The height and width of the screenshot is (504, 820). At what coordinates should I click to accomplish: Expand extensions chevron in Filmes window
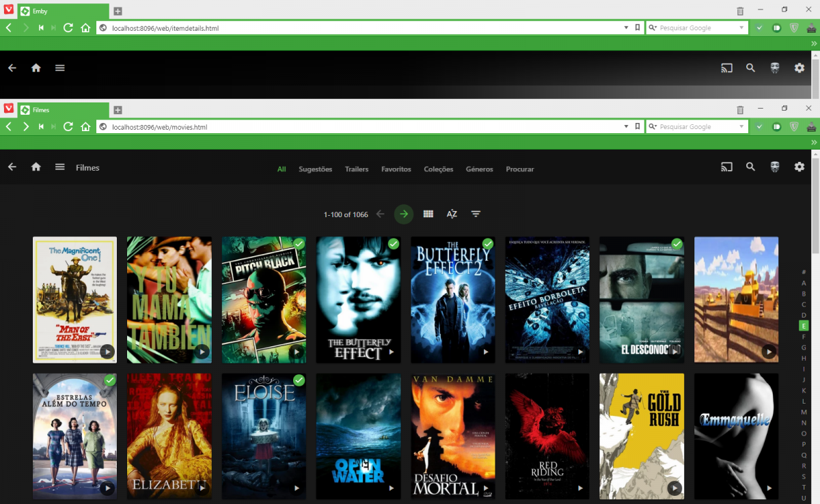[x=814, y=142]
